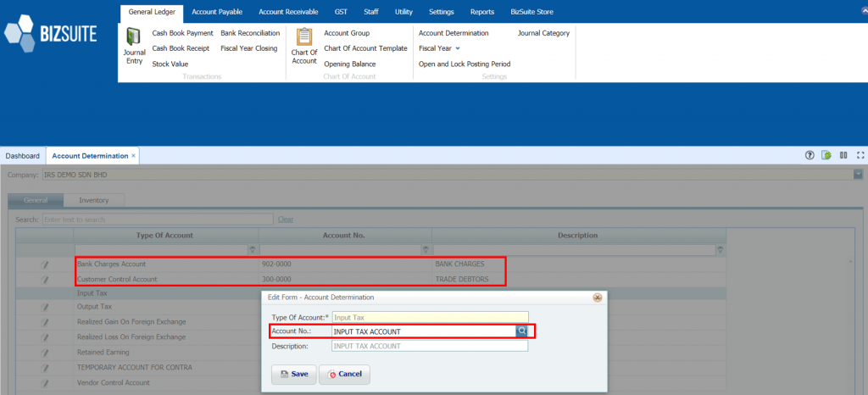The width and height of the screenshot is (868, 395).
Task: Open the Settings ribbon tab
Action: pos(441,12)
